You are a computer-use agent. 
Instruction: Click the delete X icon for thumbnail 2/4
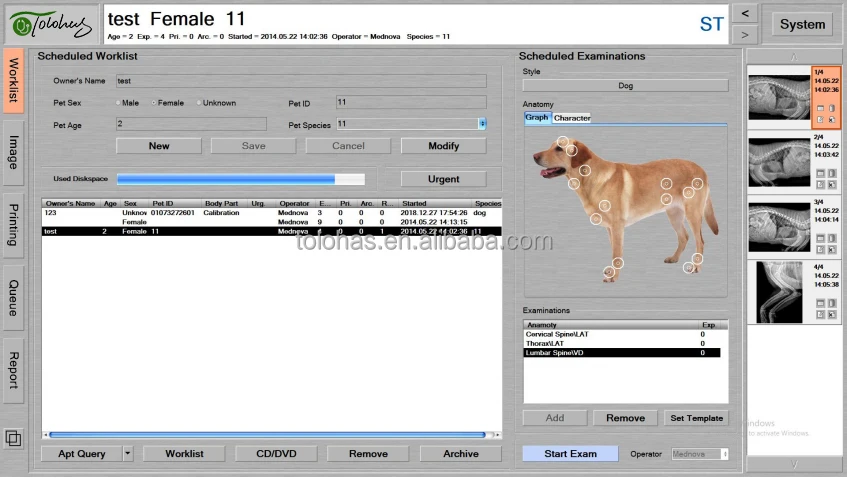tap(832, 185)
